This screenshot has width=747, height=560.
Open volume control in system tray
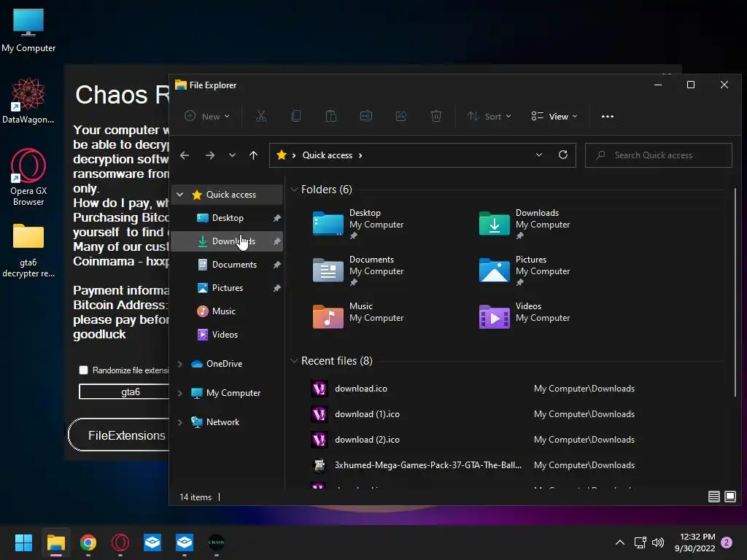(658, 542)
